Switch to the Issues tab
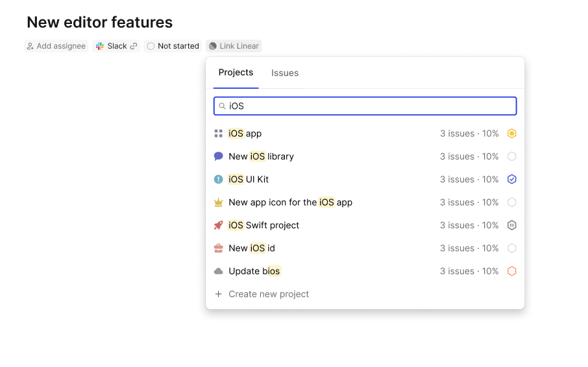This screenshot has width=588, height=367. (x=285, y=73)
